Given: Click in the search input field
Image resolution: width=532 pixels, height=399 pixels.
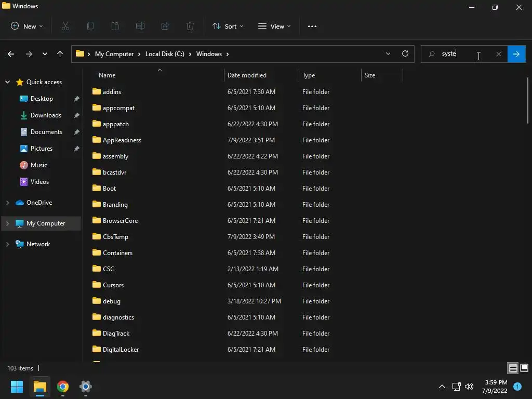Looking at the screenshot, I should tap(465, 54).
